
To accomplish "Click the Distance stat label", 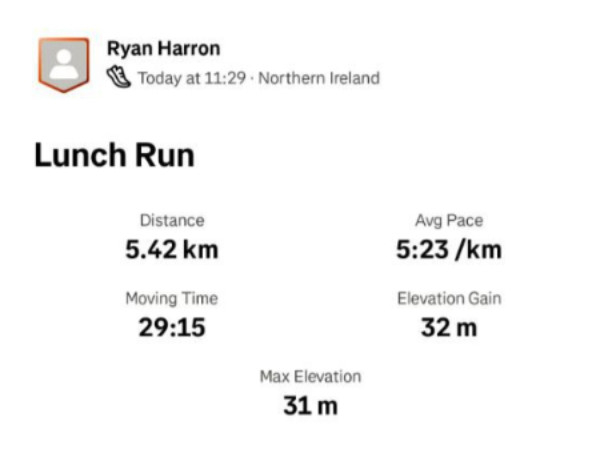I will pos(171,221).
